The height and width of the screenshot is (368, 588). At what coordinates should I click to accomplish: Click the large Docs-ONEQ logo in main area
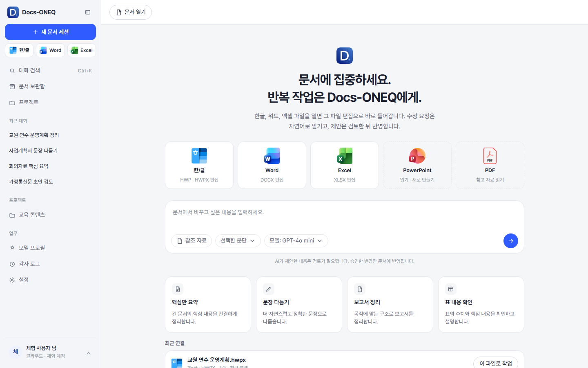(345, 56)
